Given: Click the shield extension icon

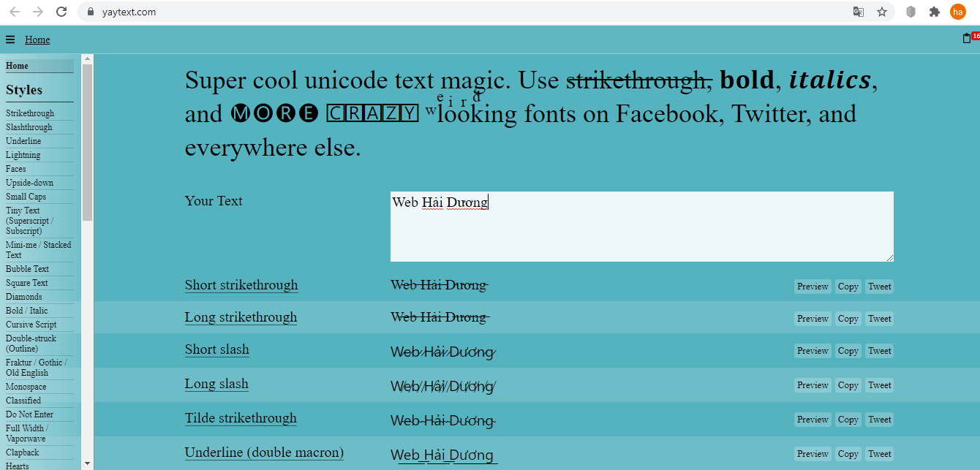Looking at the screenshot, I should (911, 12).
